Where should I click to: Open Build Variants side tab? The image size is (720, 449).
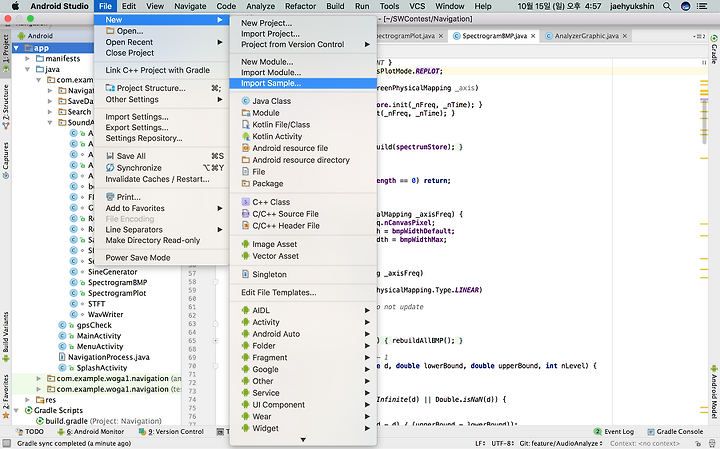[x=6, y=335]
